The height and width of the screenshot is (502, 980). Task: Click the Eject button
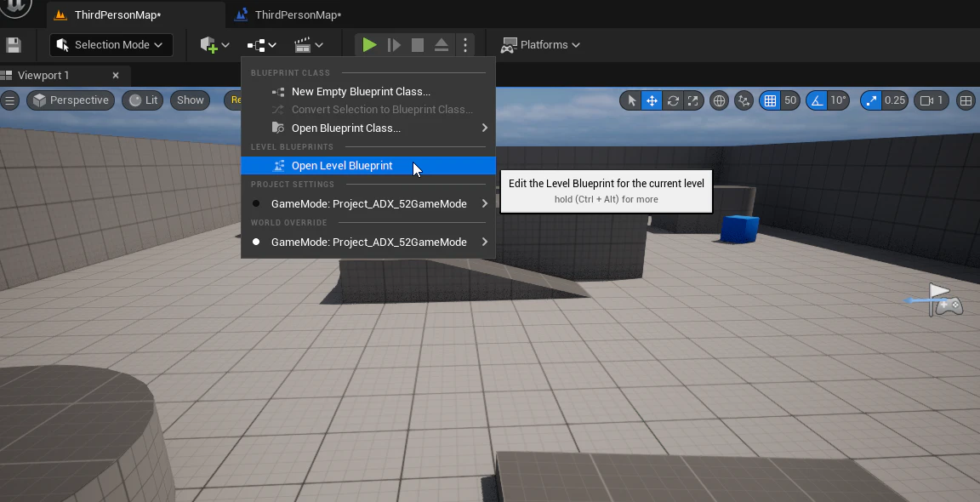click(x=442, y=45)
